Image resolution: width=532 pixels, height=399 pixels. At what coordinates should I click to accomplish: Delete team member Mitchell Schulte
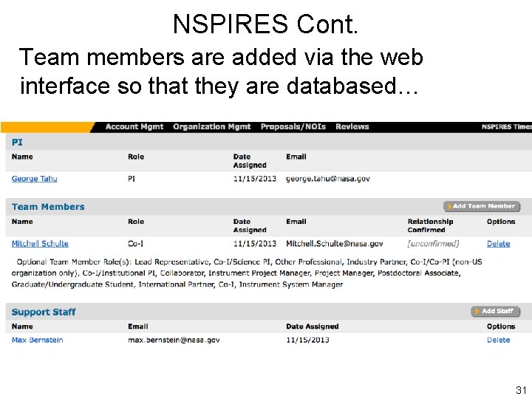pos(499,244)
